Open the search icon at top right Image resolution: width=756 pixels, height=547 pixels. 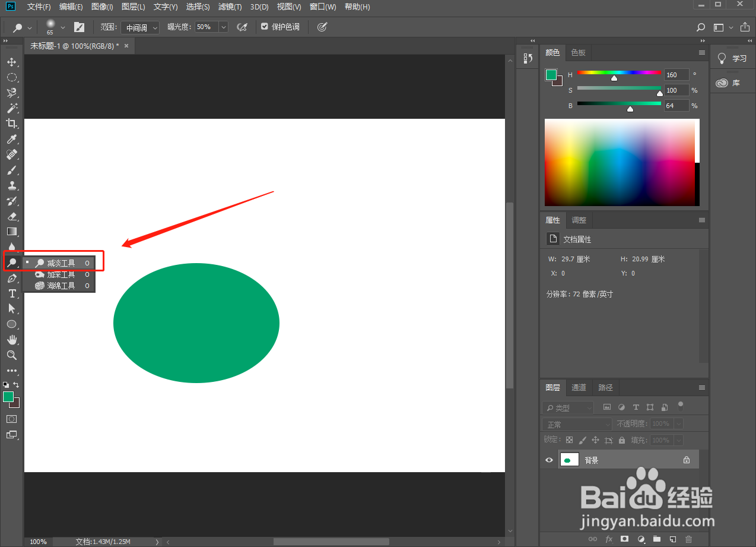(x=701, y=27)
